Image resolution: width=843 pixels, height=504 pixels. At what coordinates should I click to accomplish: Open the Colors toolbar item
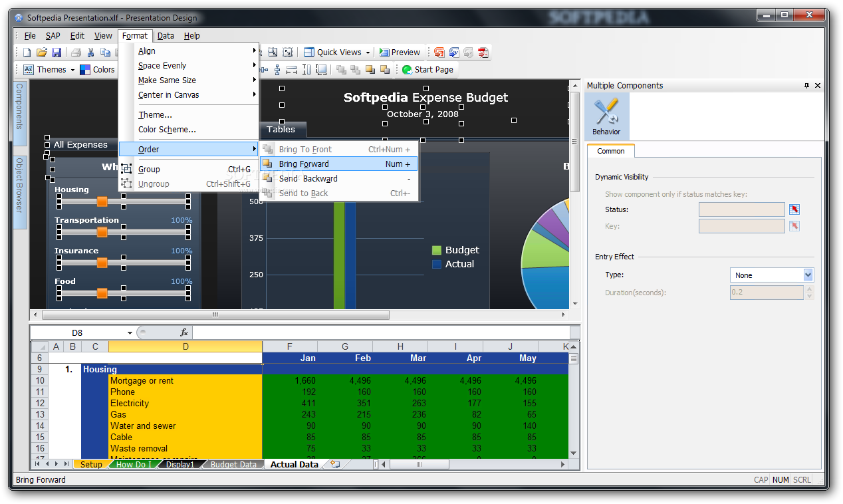(97, 70)
